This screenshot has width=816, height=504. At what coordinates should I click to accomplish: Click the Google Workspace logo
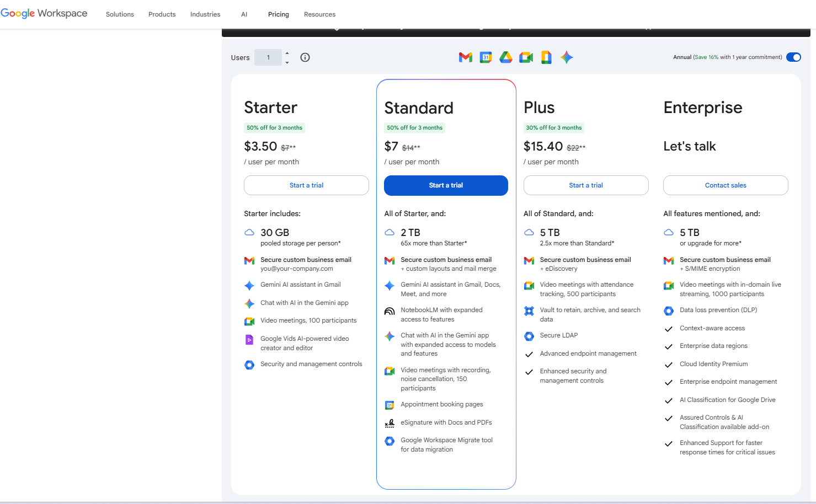(x=44, y=13)
